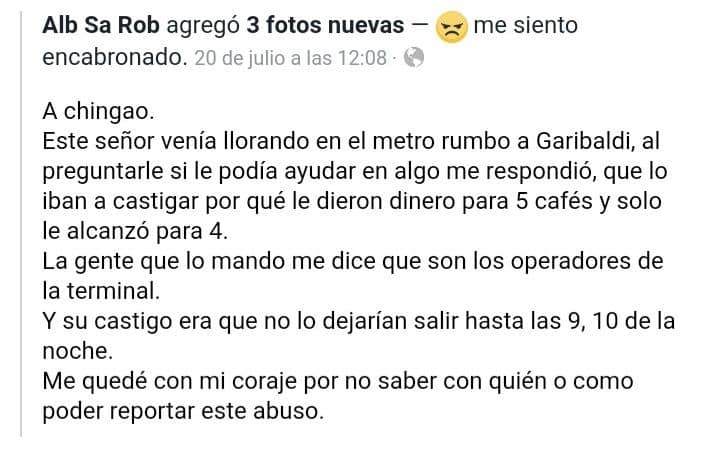Click the word 'encabronado' in the header
Viewport: 720px width, 451px height.
click(x=115, y=58)
